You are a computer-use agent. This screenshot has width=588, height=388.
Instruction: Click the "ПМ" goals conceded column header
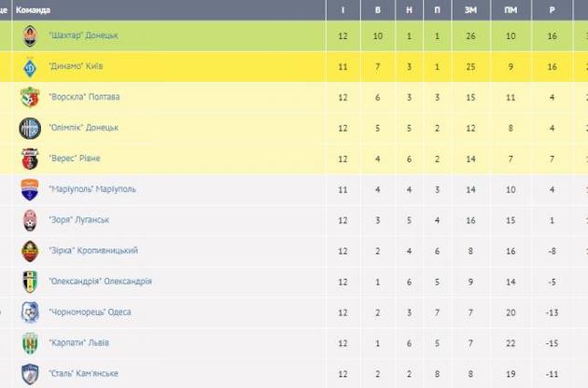[511, 8]
